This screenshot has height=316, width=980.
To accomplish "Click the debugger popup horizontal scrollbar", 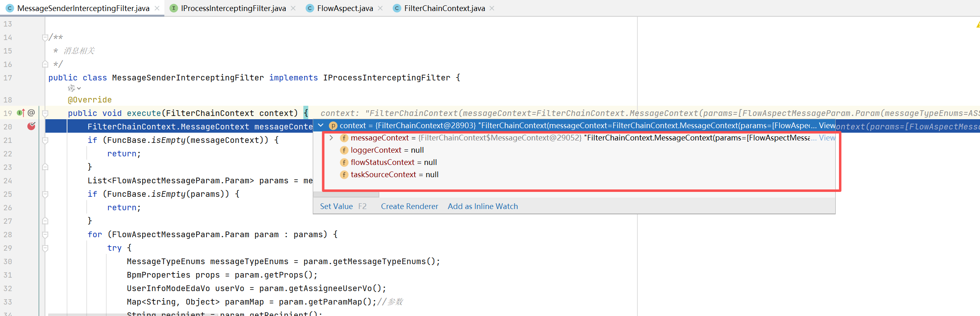I will tap(347, 195).
